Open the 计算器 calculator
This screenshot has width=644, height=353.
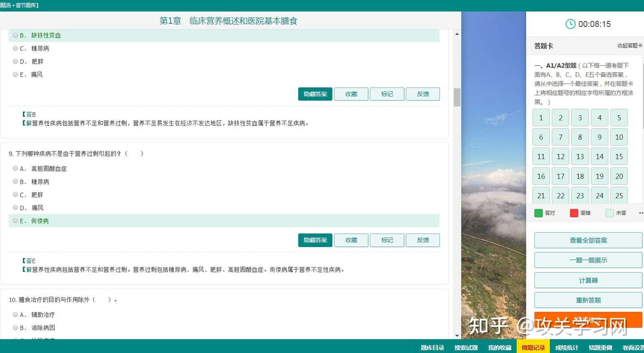[589, 280]
